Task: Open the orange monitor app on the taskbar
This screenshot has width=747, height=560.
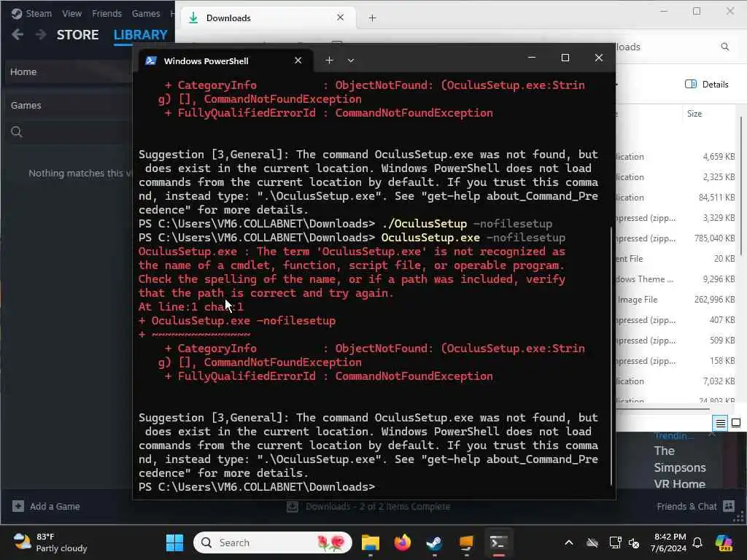Action: (x=466, y=542)
